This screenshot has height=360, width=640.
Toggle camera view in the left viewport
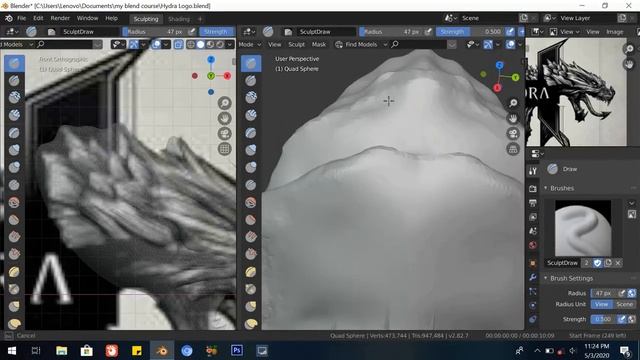coord(224,133)
